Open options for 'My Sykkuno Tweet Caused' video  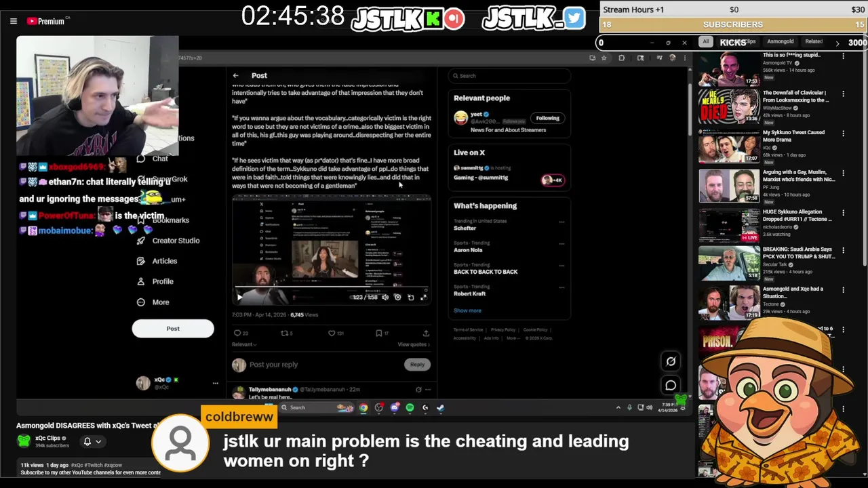tap(844, 134)
